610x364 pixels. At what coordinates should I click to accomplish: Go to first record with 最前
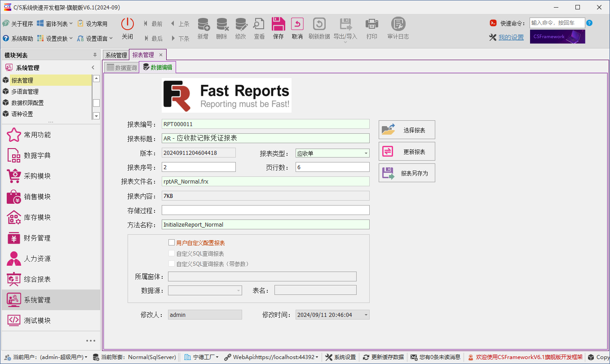153,24
